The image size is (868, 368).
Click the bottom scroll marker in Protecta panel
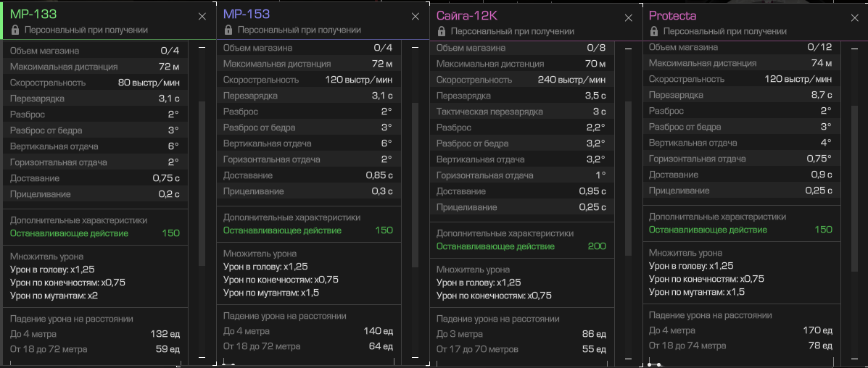854,358
